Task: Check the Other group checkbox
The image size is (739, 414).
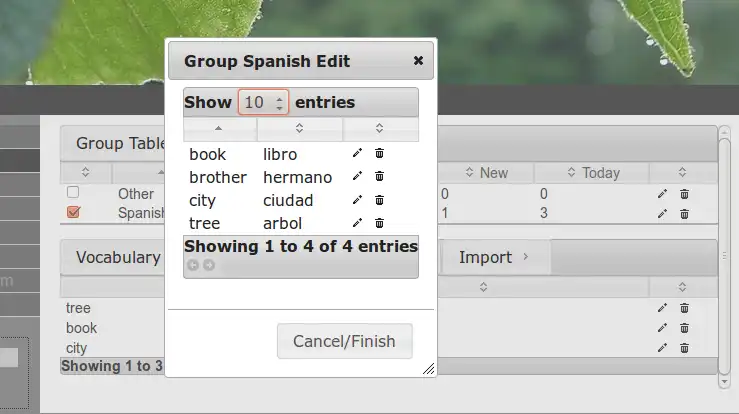Action: tap(73, 193)
